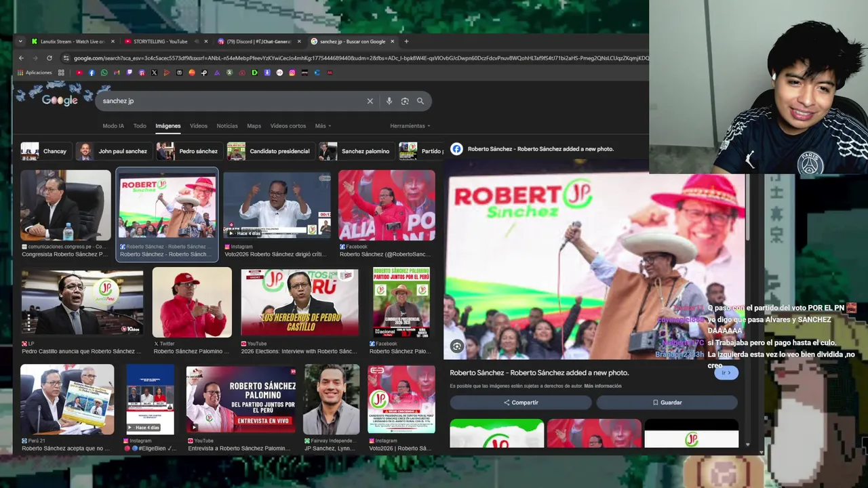This screenshot has height=488, width=868.
Task: Click the browser Forward arrow
Action: coord(35,58)
